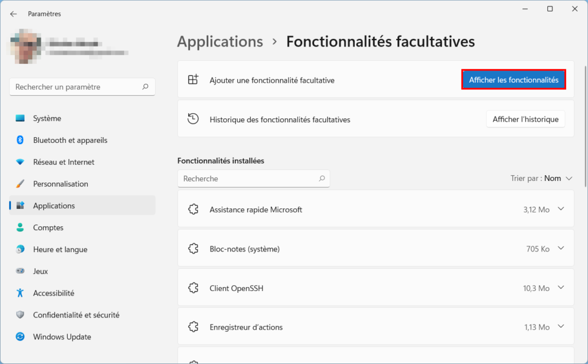Open the Système settings category
The height and width of the screenshot is (364, 588).
(x=82, y=118)
